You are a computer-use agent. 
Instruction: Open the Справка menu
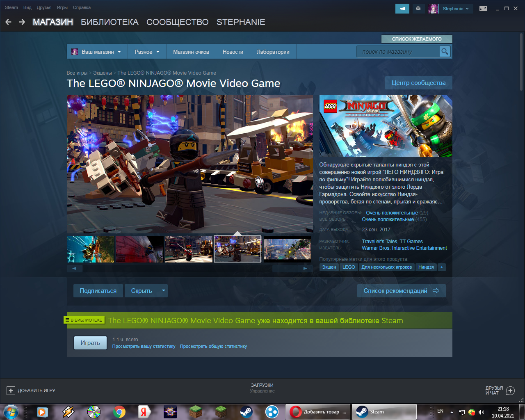click(82, 7)
